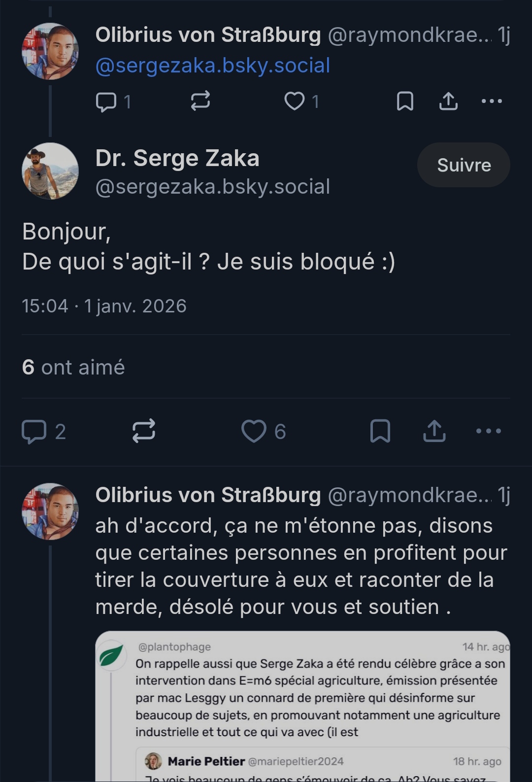Share Olibrius's top mention post

[448, 101]
